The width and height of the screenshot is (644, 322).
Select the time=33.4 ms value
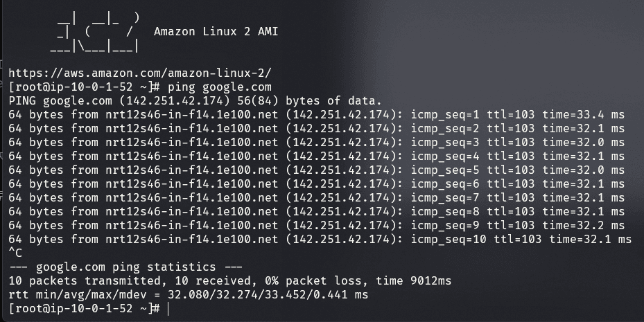click(583, 114)
